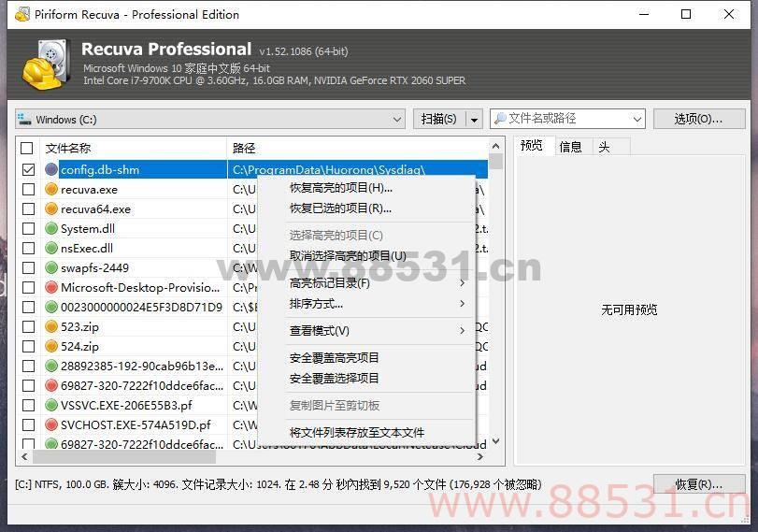Click the 恢复(R) recover button
The image size is (758, 532).
[698, 484]
